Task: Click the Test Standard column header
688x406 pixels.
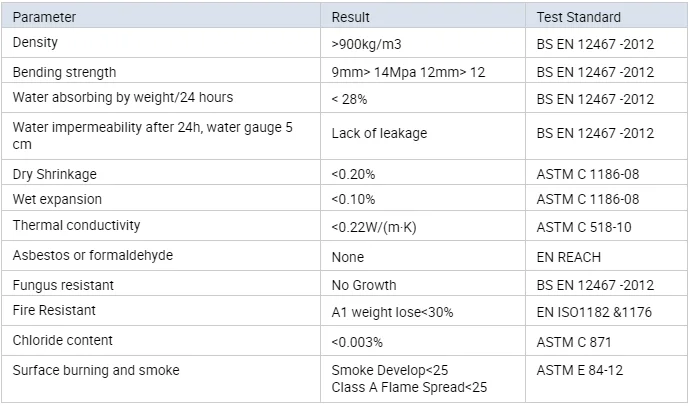Action: (579, 17)
